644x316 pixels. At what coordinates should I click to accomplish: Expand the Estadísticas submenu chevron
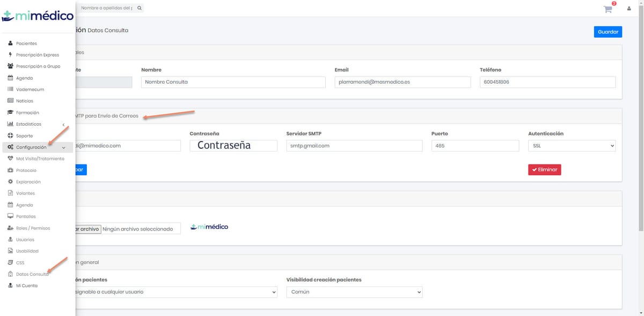pos(63,124)
